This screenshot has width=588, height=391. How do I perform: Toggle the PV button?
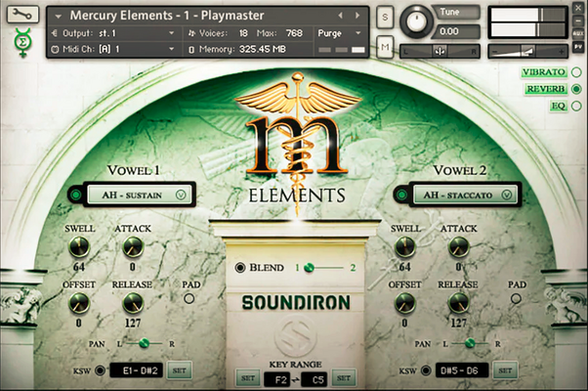578,47
